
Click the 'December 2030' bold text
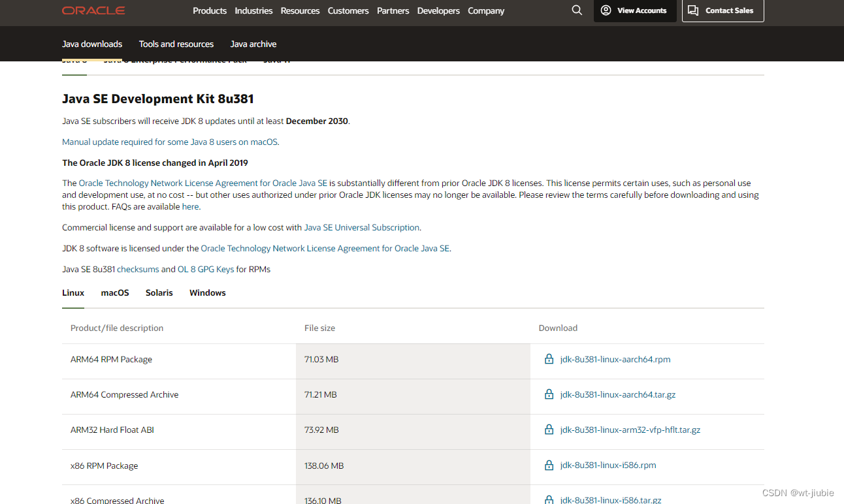(x=317, y=121)
